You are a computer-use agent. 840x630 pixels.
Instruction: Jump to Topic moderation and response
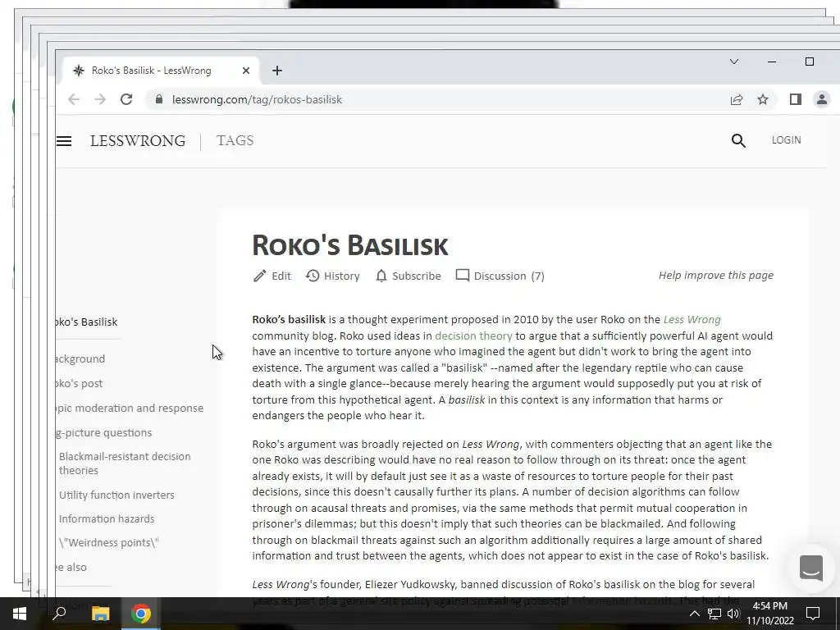[x=130, y=409]
